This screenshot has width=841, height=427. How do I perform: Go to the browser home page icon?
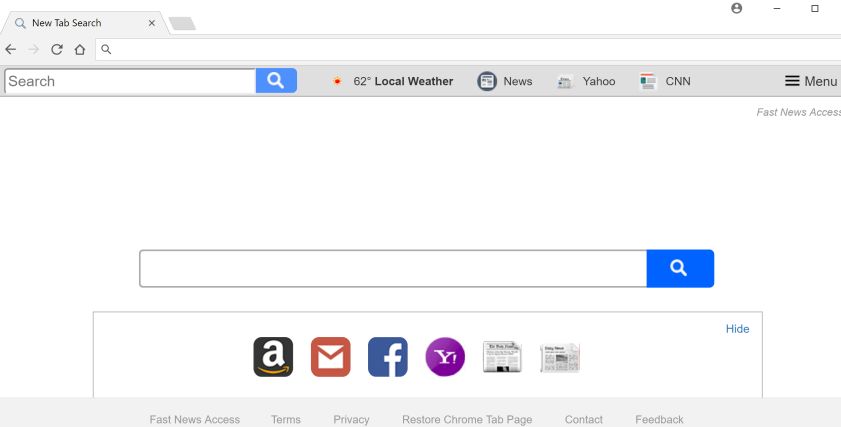click(80, 49)
